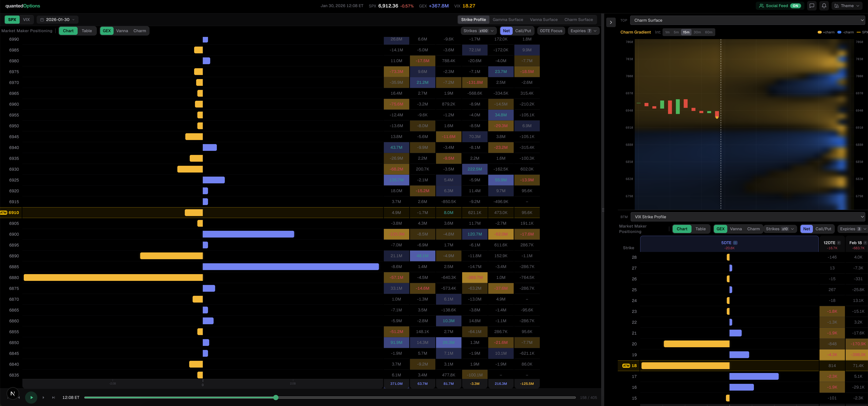
Task: Switch to the VIX tab
Action: pos(26,19)
